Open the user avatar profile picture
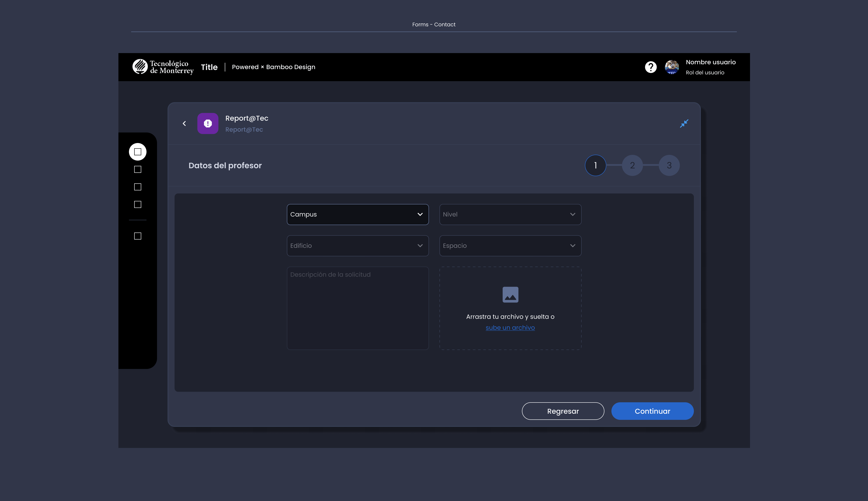868x501 pixels. 672,67
